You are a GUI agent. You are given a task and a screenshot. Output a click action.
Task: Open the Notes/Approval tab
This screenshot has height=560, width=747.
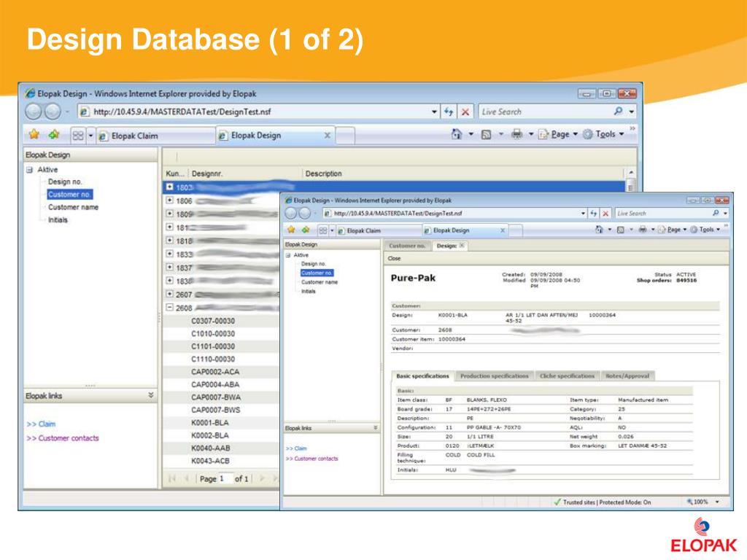[x=627, y=376]
